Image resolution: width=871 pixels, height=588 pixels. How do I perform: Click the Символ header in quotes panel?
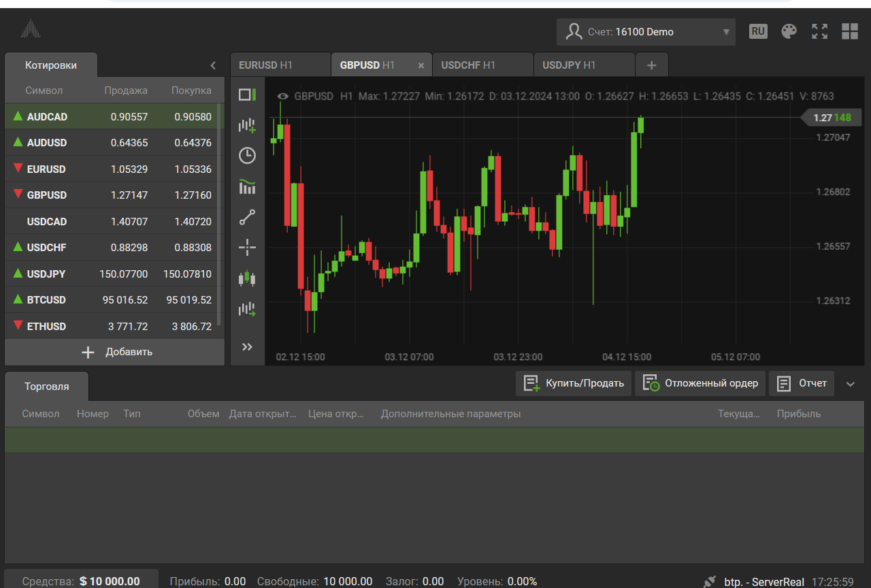point(44,91)
